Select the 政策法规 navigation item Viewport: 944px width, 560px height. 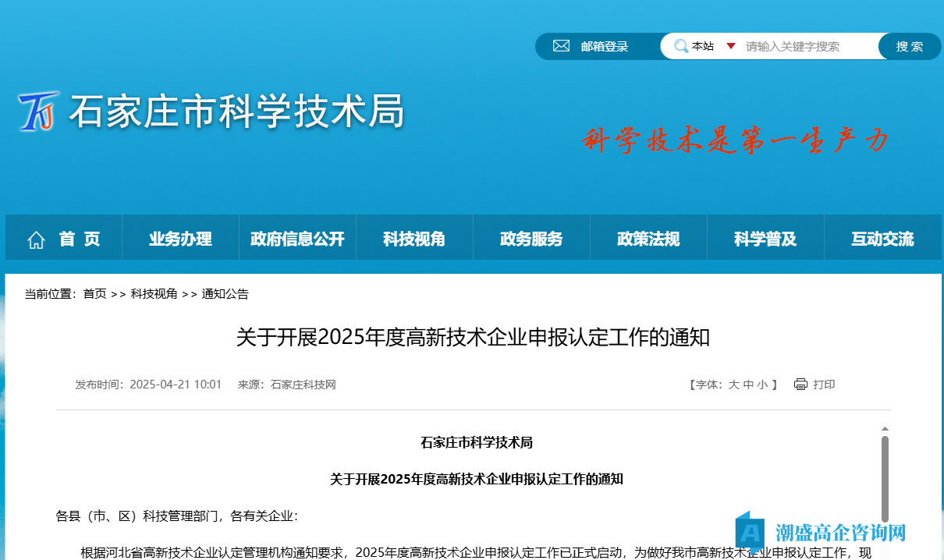648,239
